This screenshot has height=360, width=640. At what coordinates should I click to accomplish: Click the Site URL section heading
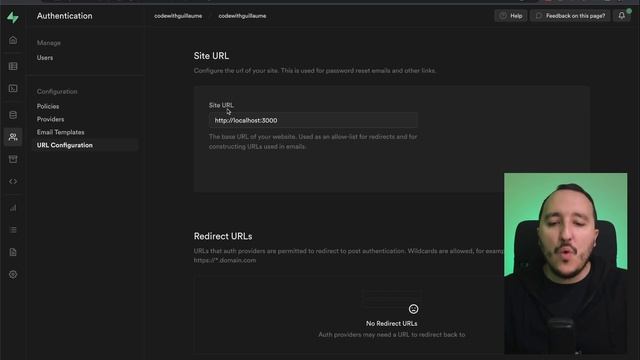click(x=211, y=56)
